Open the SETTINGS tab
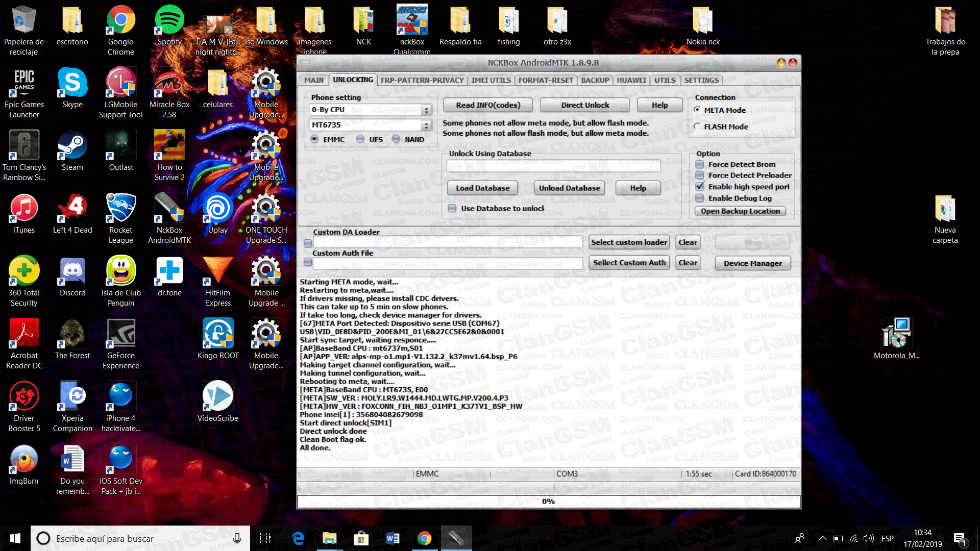 pyautogui.click(x=701, y=80)
